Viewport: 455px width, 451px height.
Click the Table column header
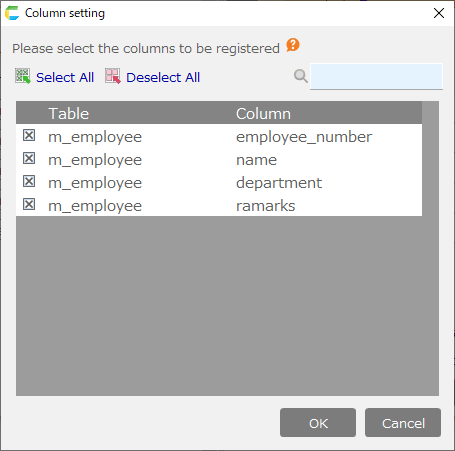click(69, 114)
